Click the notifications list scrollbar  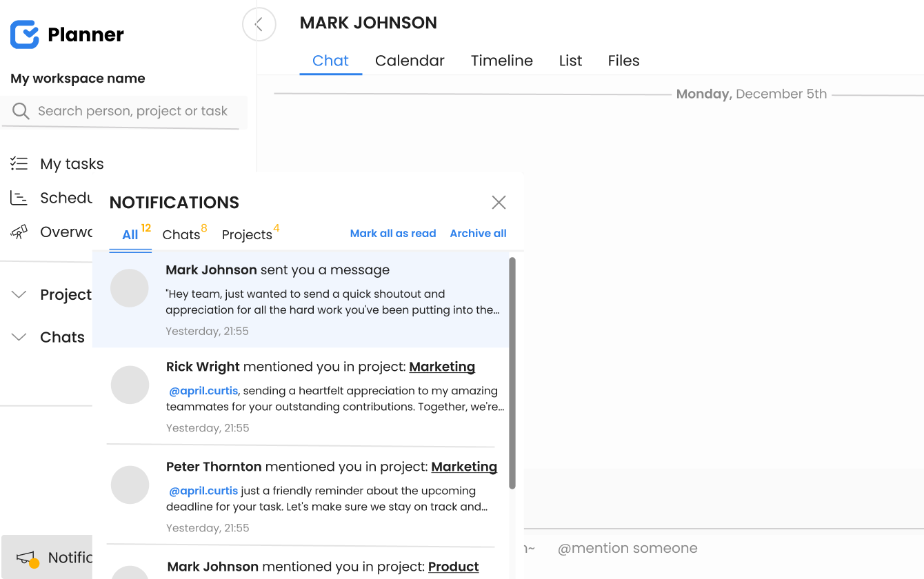(512, 373)
